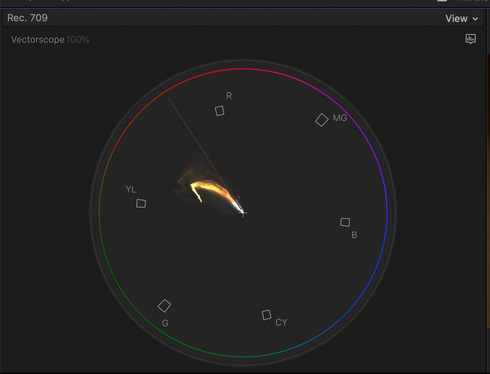Click the Rec. 709 label
Viewport: 490px width, 374px height.
27,18
